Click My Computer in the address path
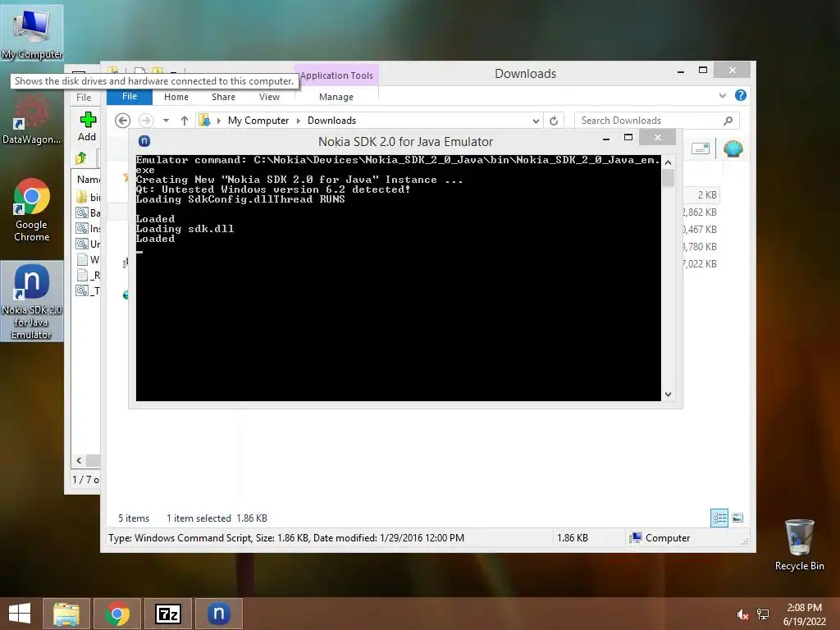Image resolution: width=840 pixels, height=630 pixels. click(258, 121)
